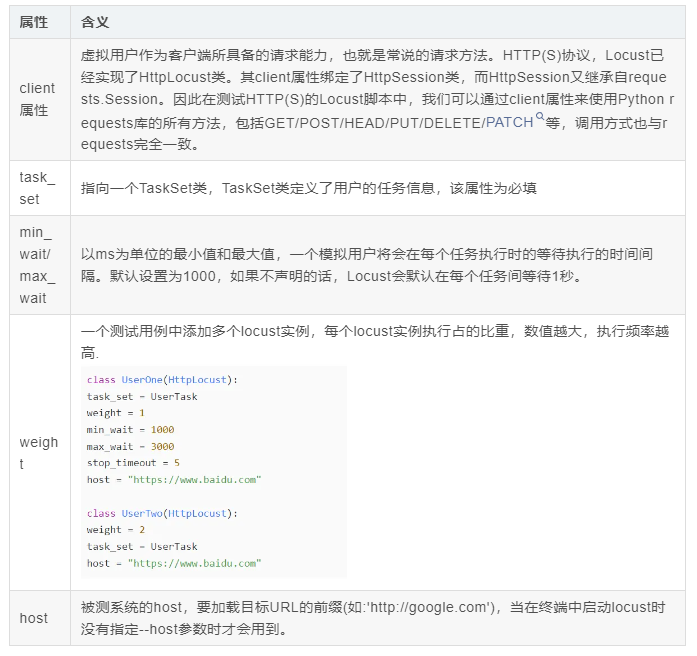Click code line 'stop_timeout = 5'
697x656 pixels.
133,463
